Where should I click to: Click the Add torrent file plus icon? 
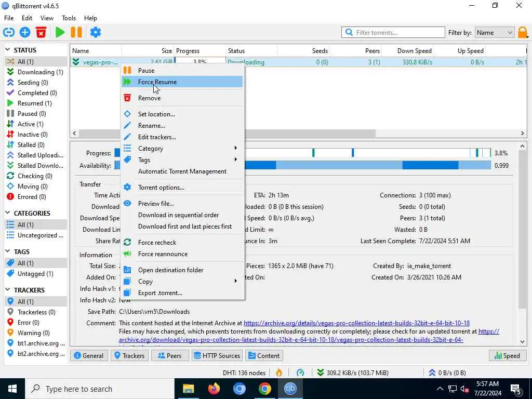[x=25, y=32]
